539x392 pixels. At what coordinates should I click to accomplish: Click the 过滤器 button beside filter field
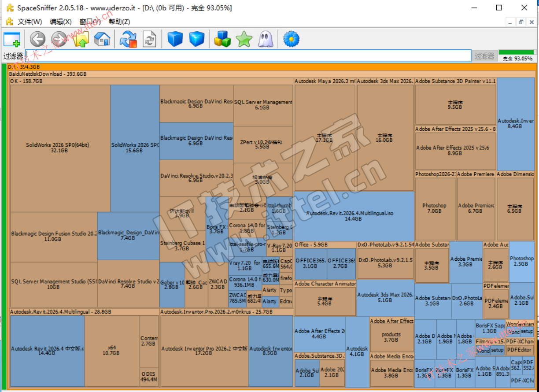click(484, 56)
